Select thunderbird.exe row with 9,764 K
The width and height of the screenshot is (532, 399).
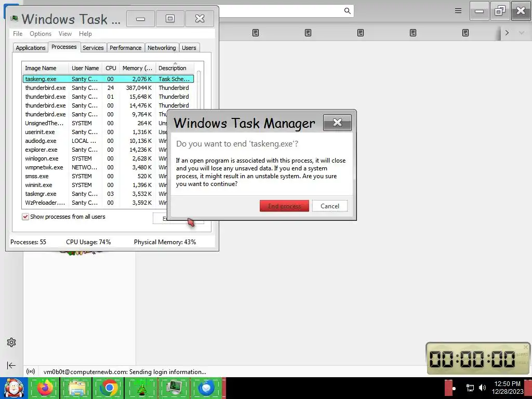pyautogui.click(x=95, y=114)
